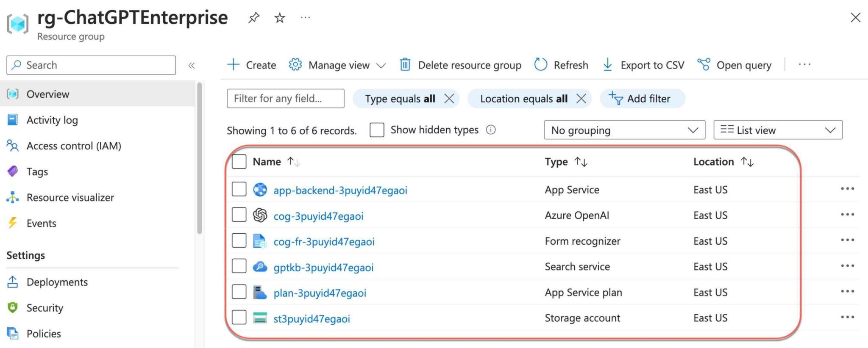
Task: Open ellipsis menu for gptkb row
Action: (x=847, y=266)
